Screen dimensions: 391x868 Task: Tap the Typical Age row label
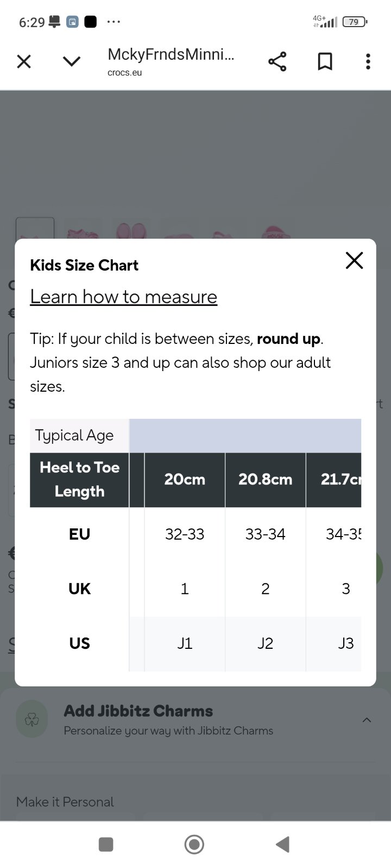point(74,436)
